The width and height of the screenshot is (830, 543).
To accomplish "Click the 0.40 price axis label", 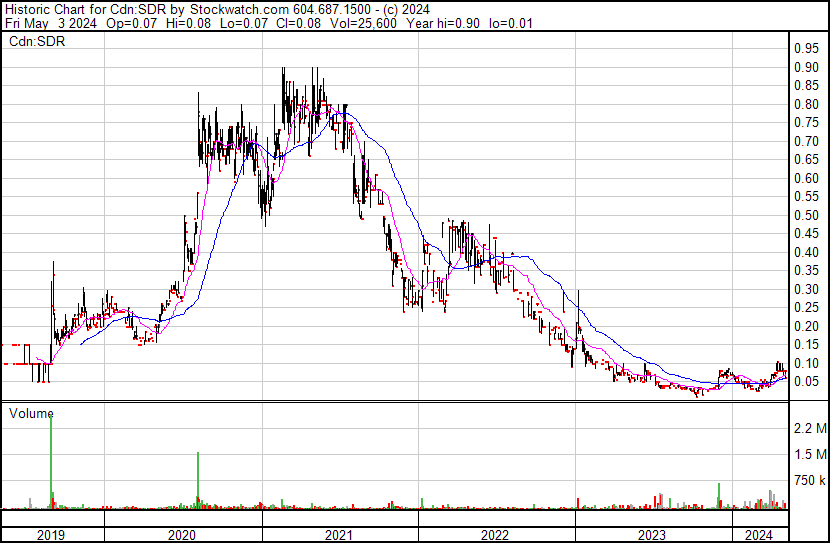I will point(806,252).
